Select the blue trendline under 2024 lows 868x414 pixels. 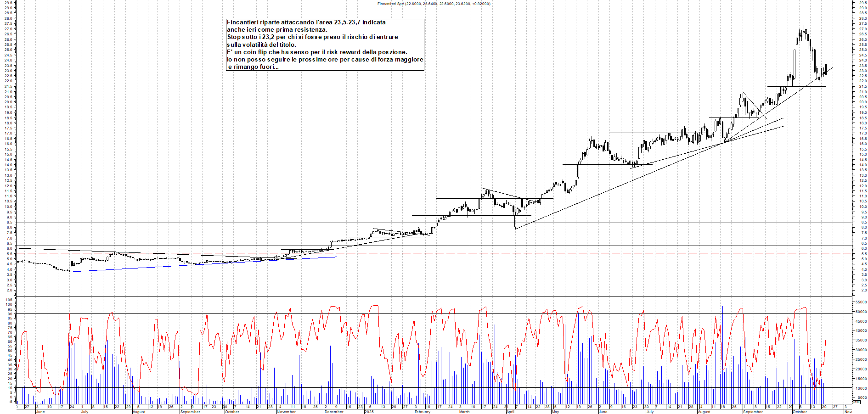(x=202, y=264)
